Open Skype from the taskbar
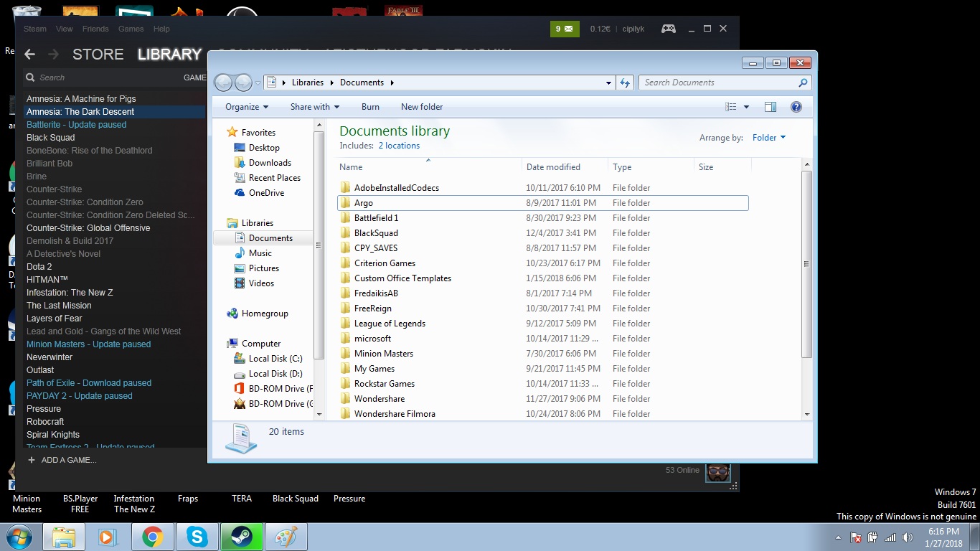This screenshot has height=551, width=980. (197, 537)
